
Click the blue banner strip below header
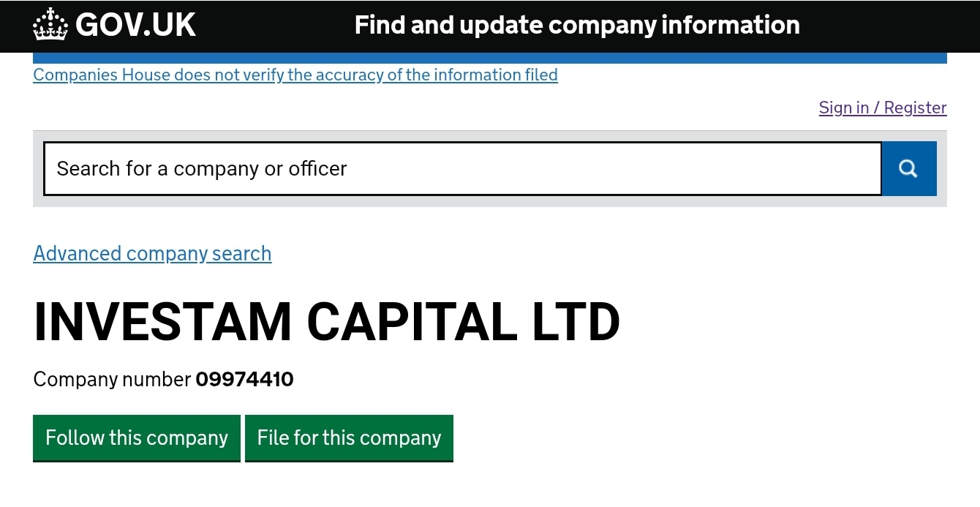490,58
